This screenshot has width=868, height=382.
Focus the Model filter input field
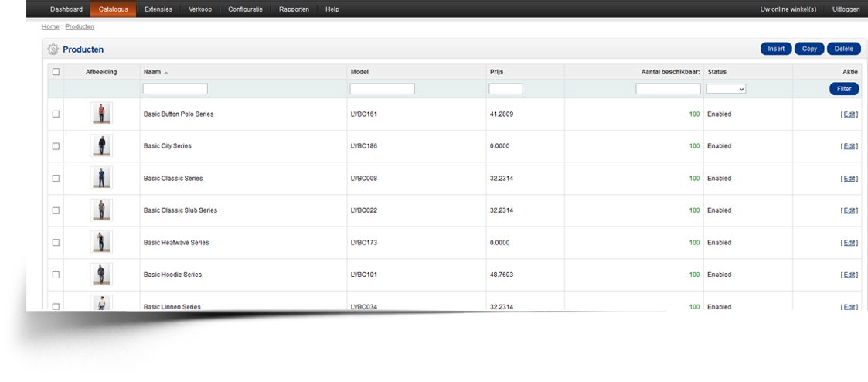click(x=382, y=89)
